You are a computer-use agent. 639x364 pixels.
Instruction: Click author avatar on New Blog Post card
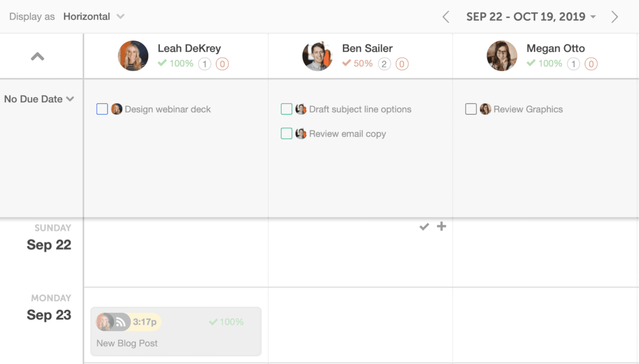tap(104, 322)
